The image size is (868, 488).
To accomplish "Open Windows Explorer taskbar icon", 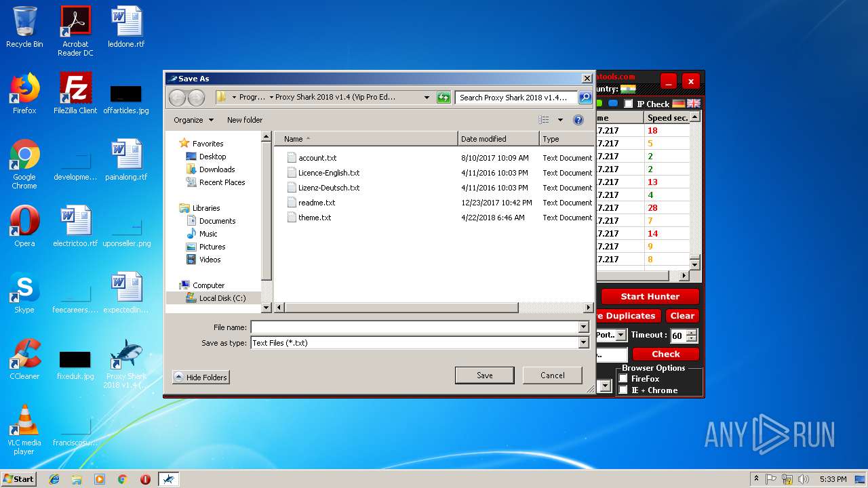I will [77, 479].
